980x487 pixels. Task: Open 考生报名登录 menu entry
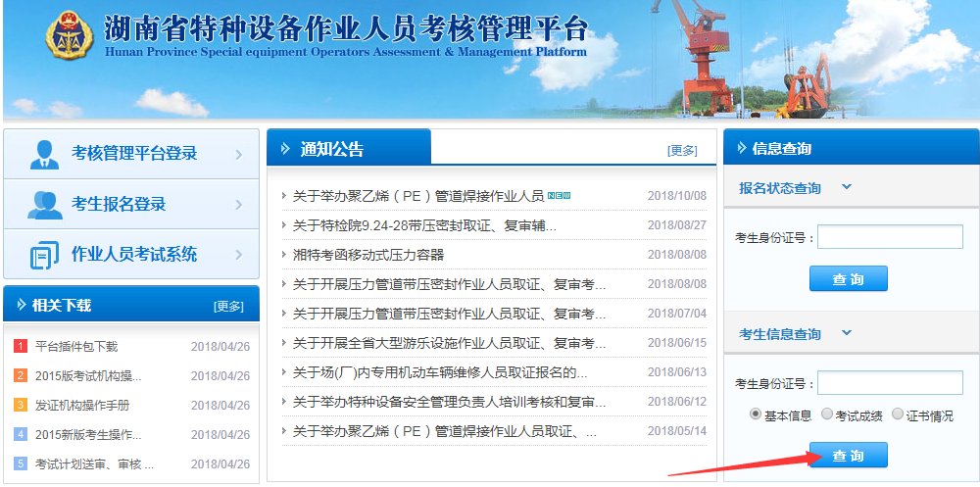[131, 204]
